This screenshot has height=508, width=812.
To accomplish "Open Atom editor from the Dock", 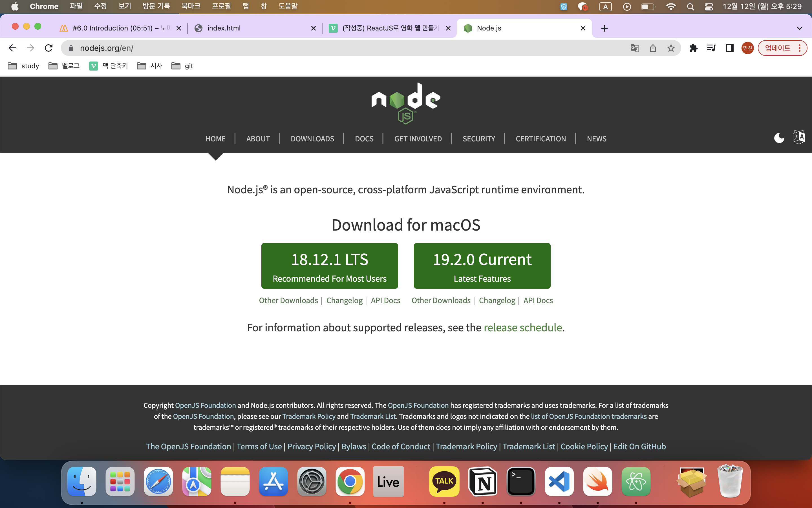I will 636,481.
